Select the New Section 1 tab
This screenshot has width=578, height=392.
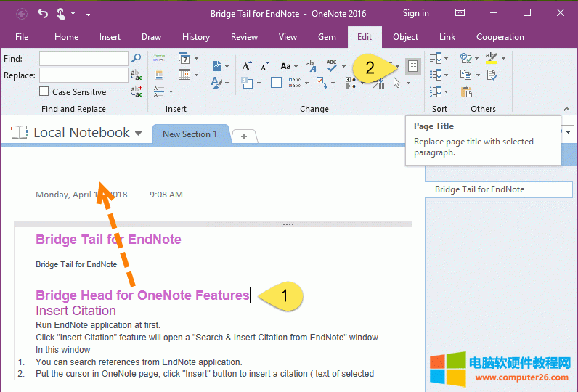pos(190,134)
